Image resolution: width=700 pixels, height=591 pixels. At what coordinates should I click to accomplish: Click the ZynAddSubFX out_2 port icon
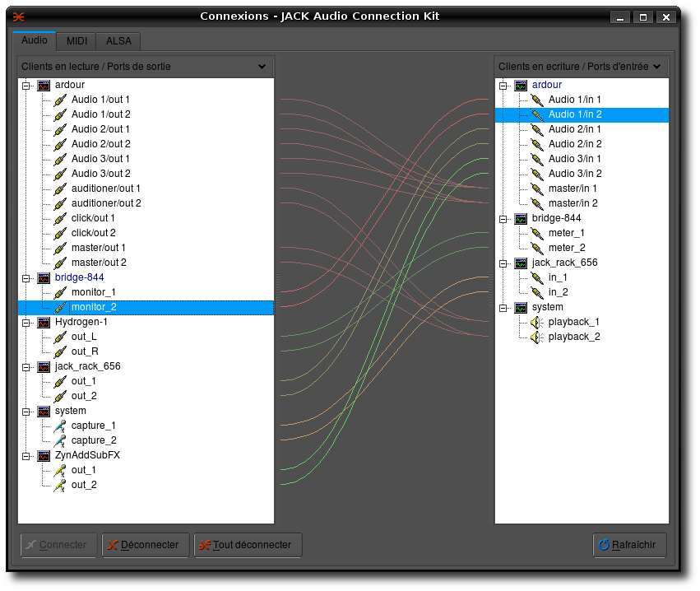tap(60, 485)
